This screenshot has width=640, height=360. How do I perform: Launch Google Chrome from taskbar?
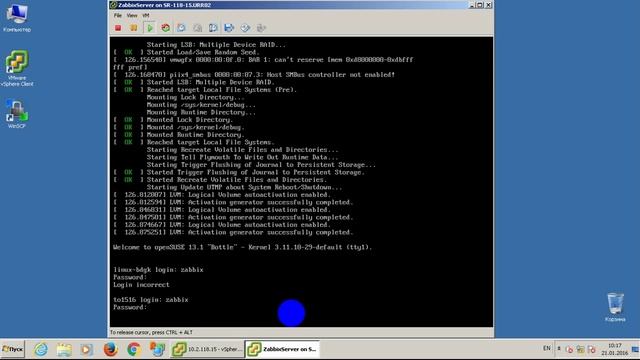coord(133,349)
